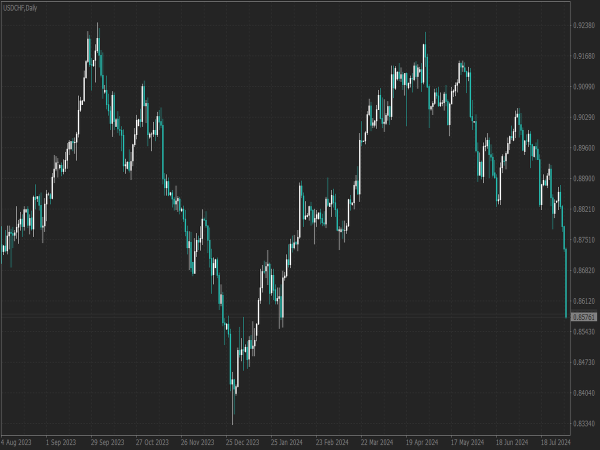Select the 0.92380 price axis label
The width and height of the screenshot is (600, 450).
[x=584, y=25]
